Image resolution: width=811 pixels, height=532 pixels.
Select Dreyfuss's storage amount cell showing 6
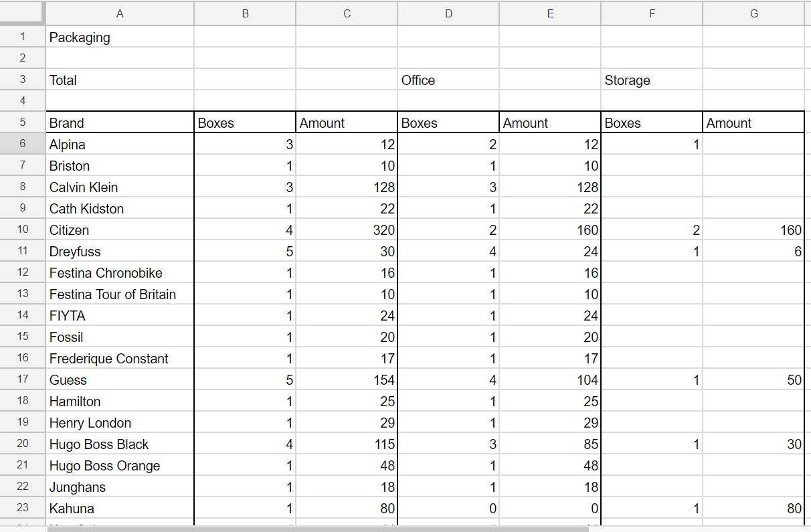point(753,252)
